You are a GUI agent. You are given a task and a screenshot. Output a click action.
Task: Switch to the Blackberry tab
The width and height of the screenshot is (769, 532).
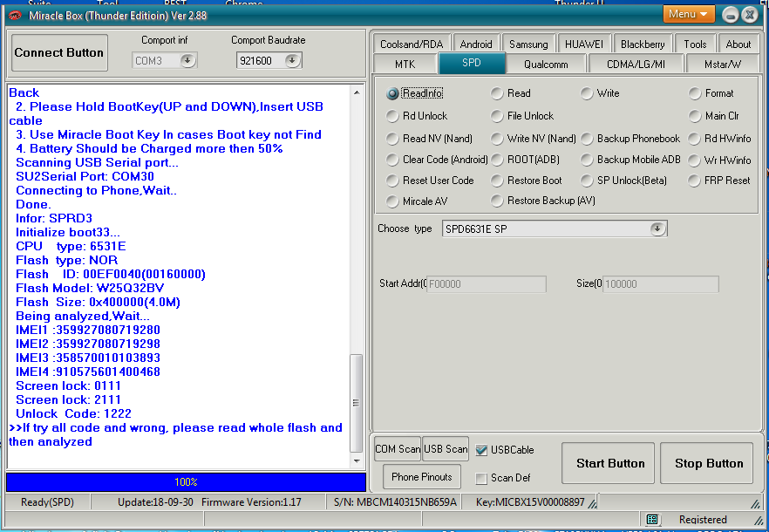643,44
